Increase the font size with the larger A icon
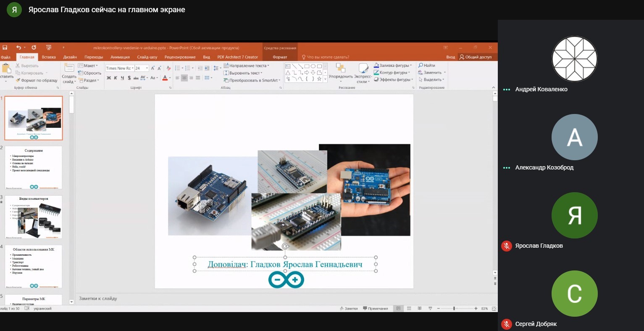The width and height of the screenshot is (644, 331). tap(153, 68)
